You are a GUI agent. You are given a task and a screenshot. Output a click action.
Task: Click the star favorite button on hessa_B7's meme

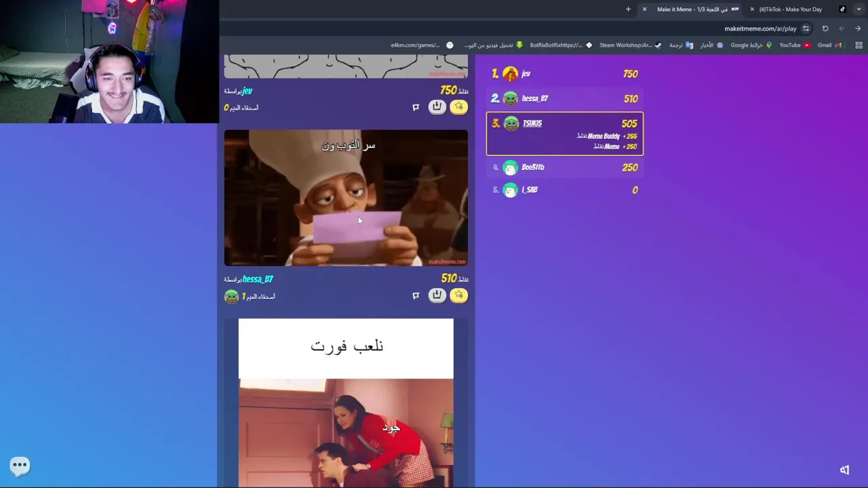coord(459,295)
